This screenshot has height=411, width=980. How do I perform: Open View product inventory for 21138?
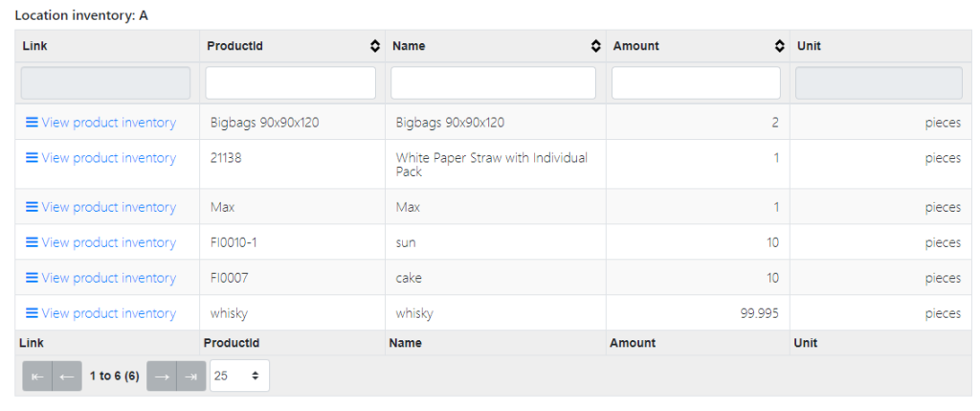[x=100, y=158]
